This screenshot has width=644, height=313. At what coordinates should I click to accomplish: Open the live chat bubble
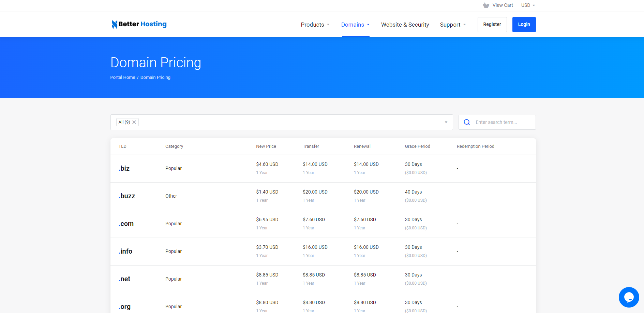tap(629, 297)
